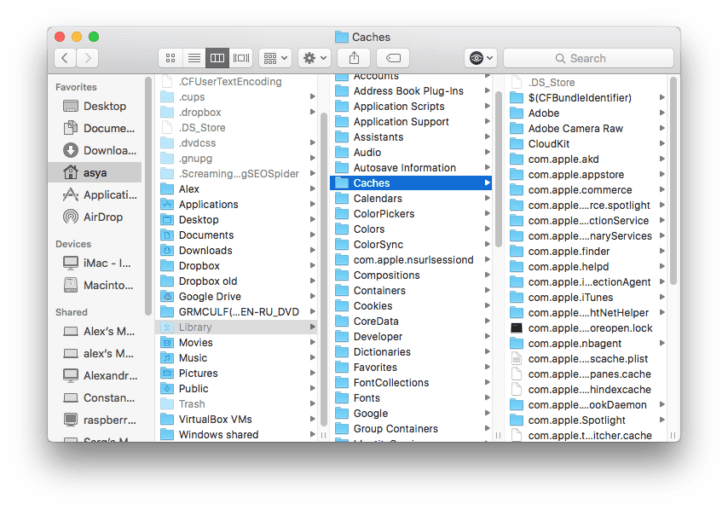The image size is (728, 510).
Task: Select Alexandr... shared computer
Action: [x=95, y=375]
